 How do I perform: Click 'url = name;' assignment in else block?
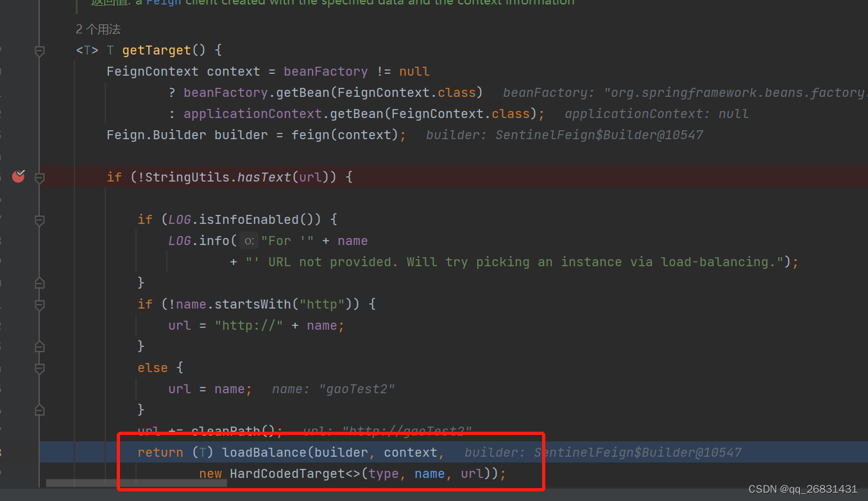click(210, 389)
